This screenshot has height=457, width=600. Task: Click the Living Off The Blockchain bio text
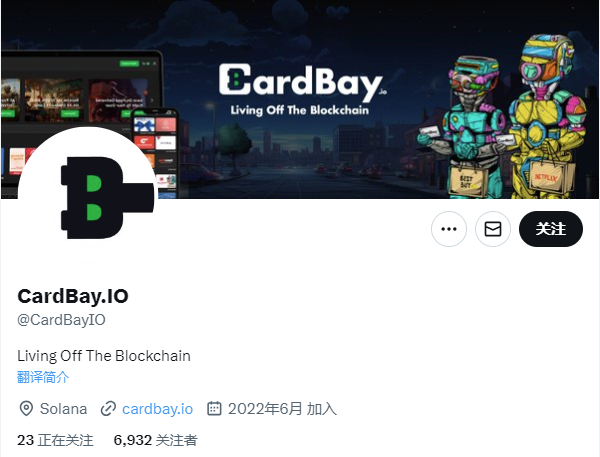point(104,356)
